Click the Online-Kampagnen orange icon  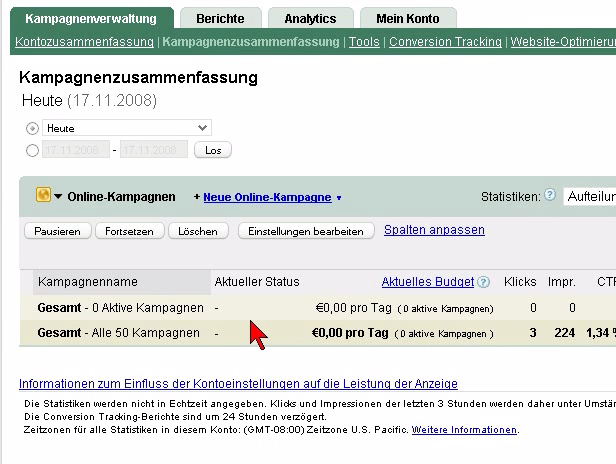coord(43,196)
